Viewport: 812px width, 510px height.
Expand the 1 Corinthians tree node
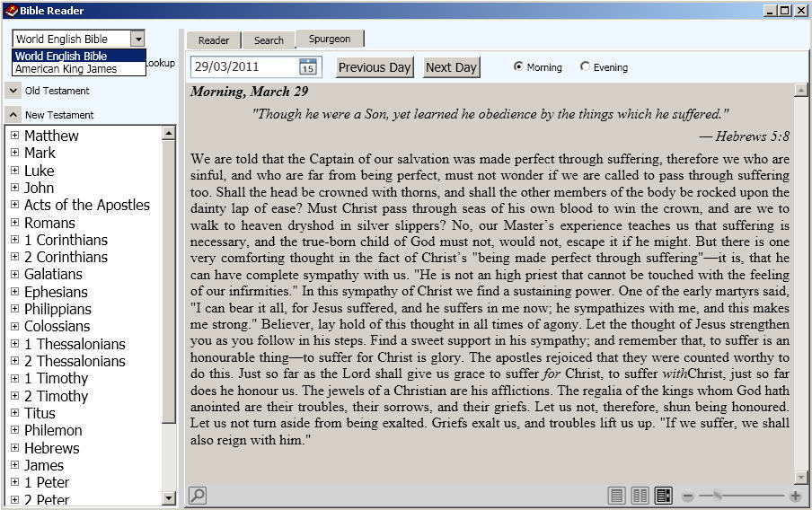tap(14, 239)
